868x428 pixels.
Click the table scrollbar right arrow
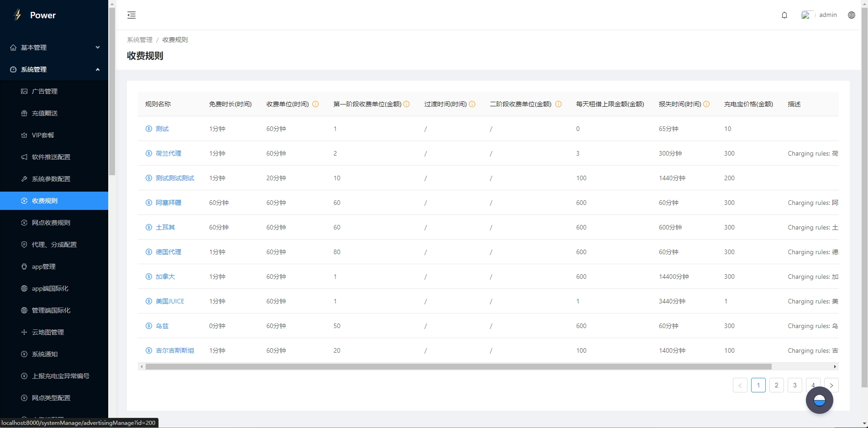tap(835, 366)
